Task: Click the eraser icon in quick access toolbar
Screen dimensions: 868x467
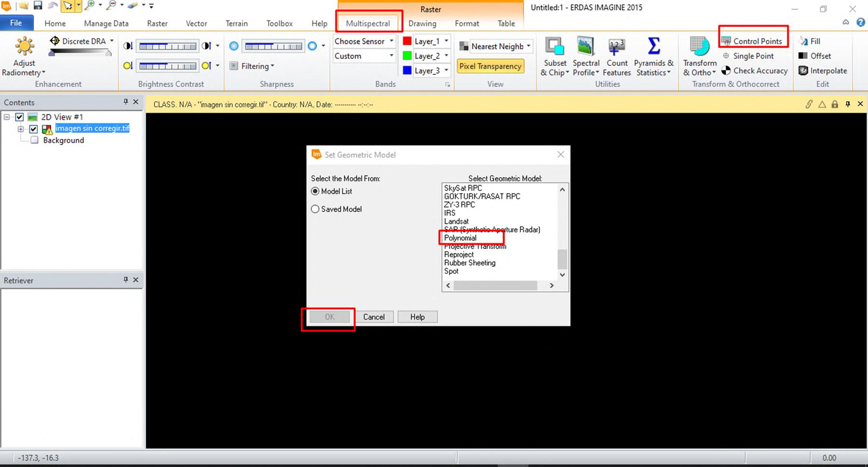Action: tap(133, 6)
